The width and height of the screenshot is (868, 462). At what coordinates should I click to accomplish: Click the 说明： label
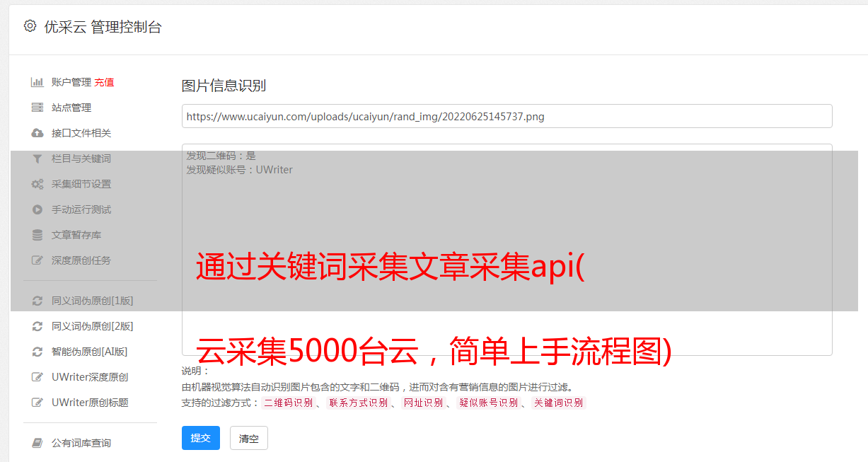195,371
